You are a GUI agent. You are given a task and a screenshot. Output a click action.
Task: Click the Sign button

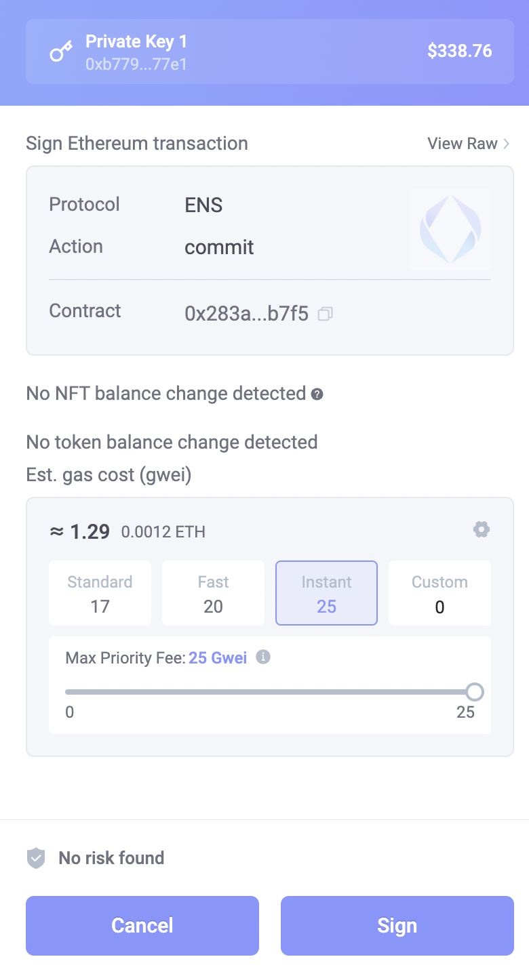[x=397, y=926]
